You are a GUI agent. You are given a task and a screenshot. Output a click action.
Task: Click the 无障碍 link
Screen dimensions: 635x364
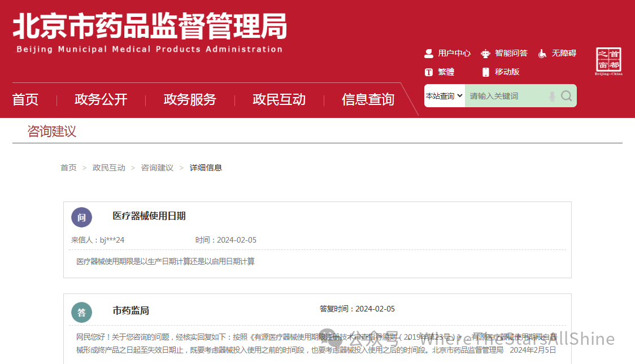(564, 54)
